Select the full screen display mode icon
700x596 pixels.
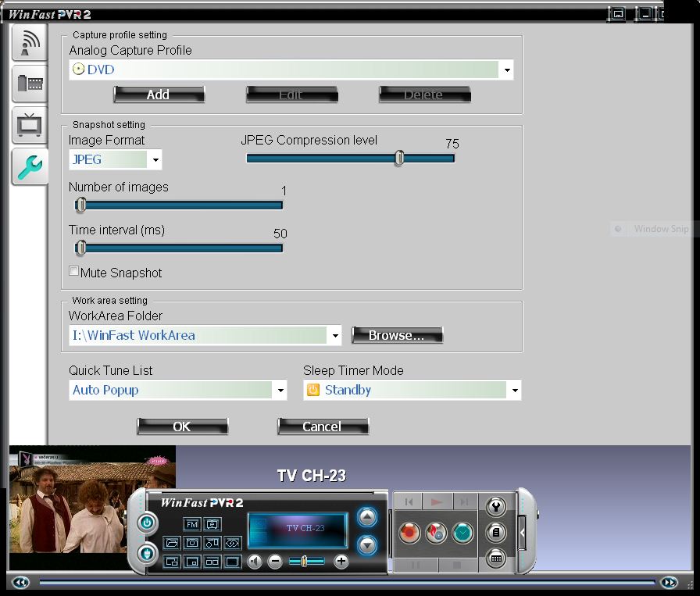pos(233,562)
